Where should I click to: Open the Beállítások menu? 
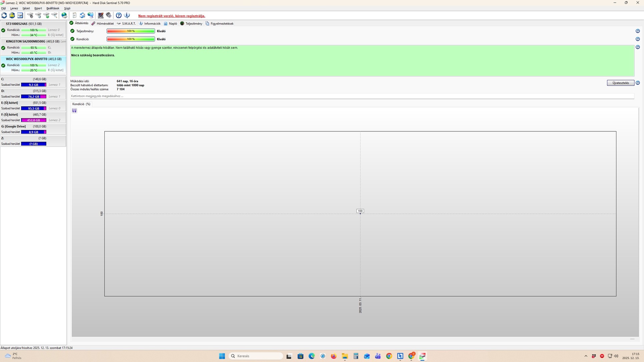(x=53, y=8)
